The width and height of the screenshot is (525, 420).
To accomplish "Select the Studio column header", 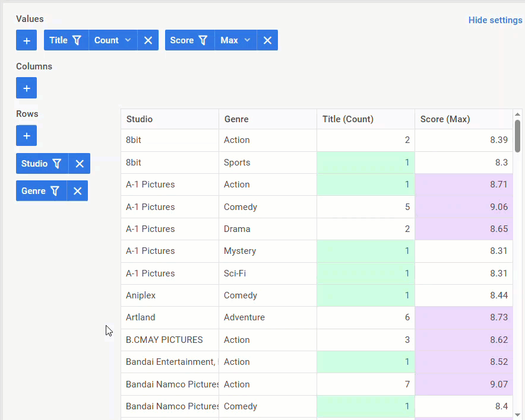I will click(140, 119).
